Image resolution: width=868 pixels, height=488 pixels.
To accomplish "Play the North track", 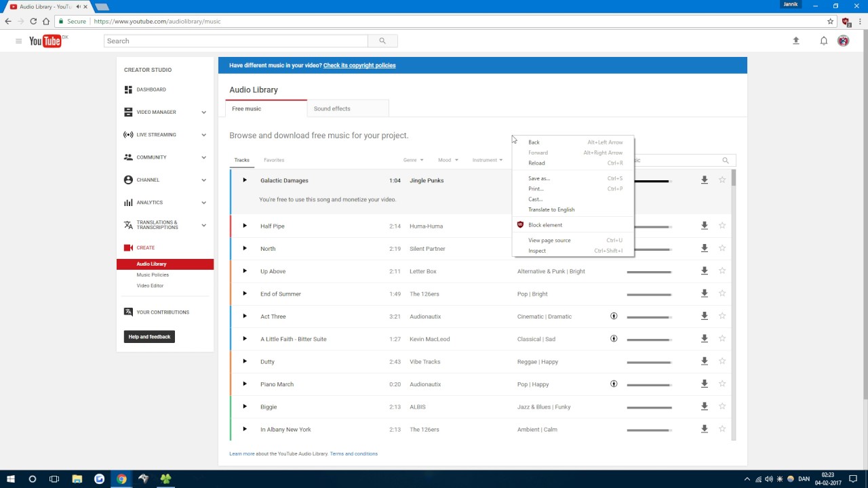I will pyautogui.click(x=245, y=248).
